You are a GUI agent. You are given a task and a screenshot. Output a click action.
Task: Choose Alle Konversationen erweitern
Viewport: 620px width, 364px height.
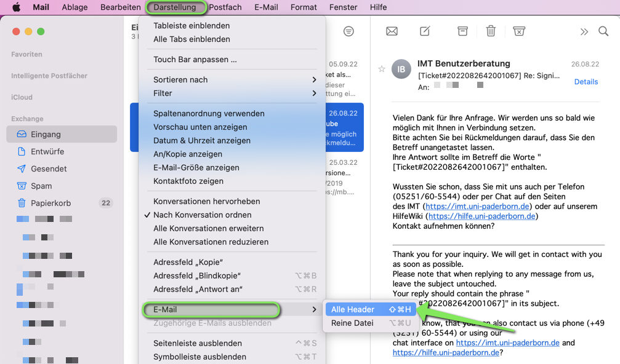pyautogui.click(x=232, y=229)
